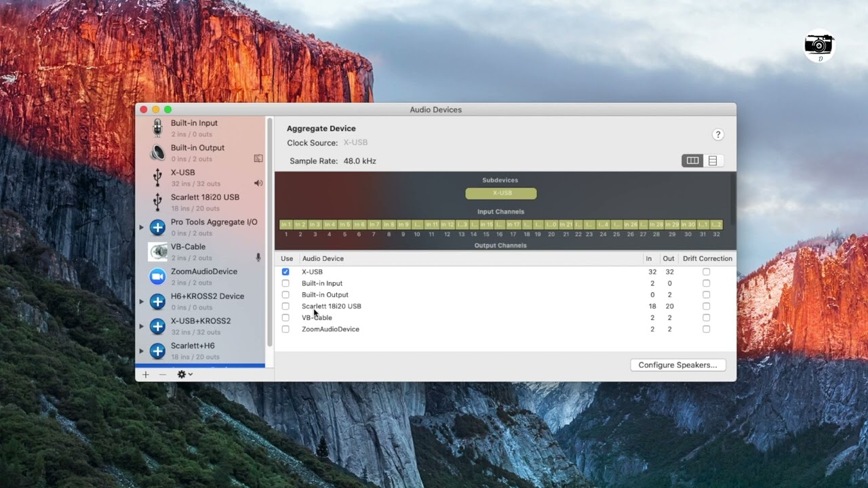
Task: Click input channel In 5 block
Action: [x=344, y=224]
